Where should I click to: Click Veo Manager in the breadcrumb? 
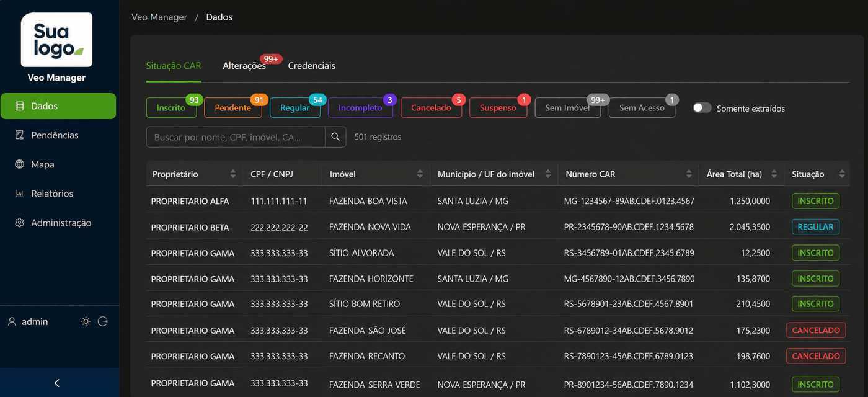point(159,17)
